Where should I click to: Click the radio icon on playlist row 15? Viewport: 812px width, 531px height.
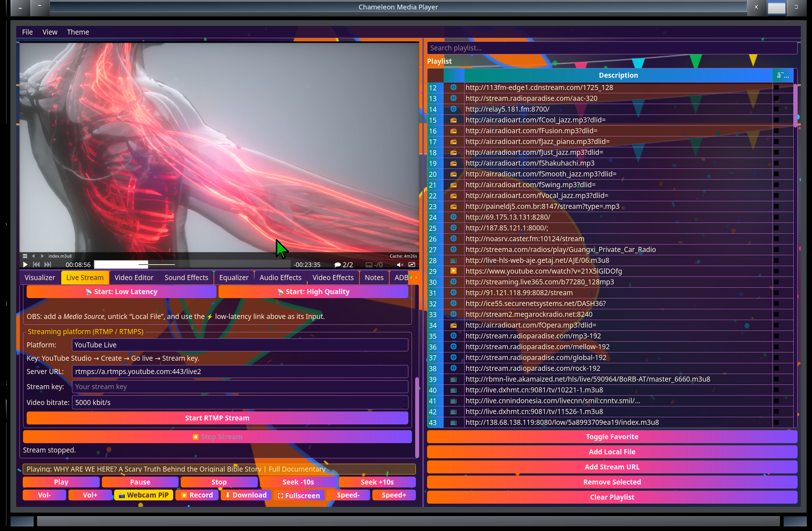[x=453, y=120]
